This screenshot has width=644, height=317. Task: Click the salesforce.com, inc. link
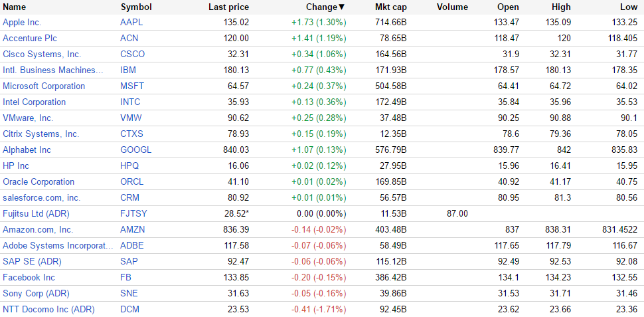(x=41, y=198)
